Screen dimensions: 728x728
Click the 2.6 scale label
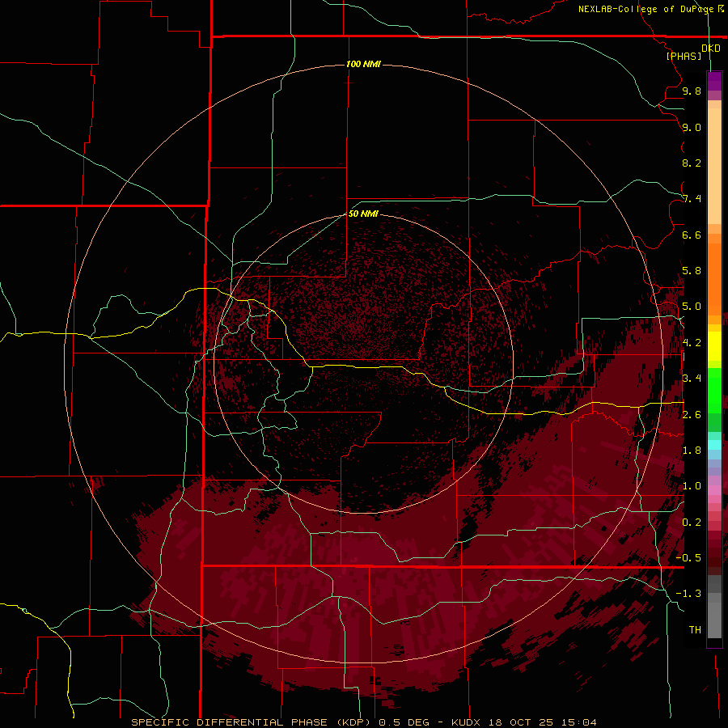(x=692, y=415)
